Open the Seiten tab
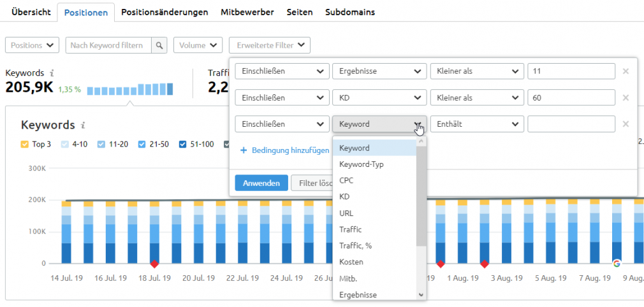The height and width of the screenshot is (307, 644). coord(300,12)
